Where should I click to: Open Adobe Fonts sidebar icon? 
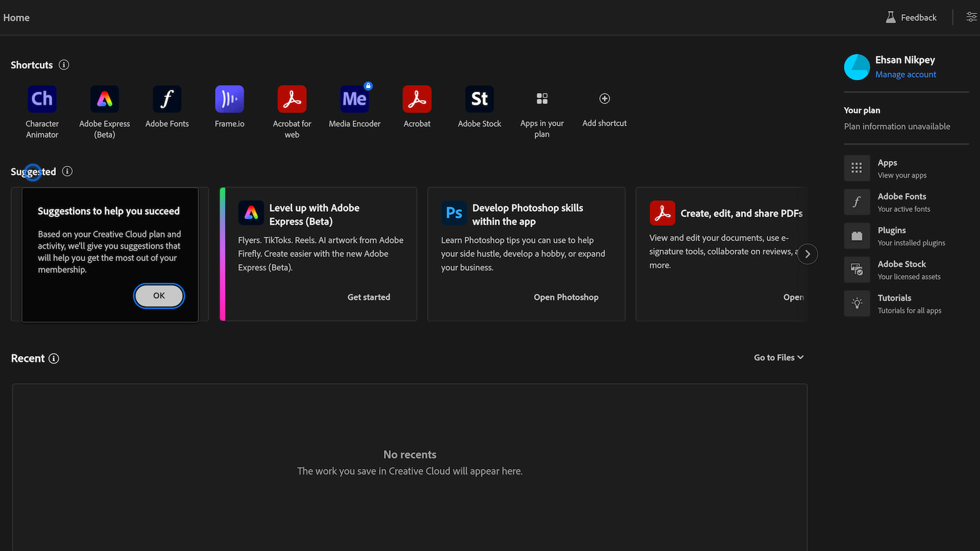857,202
